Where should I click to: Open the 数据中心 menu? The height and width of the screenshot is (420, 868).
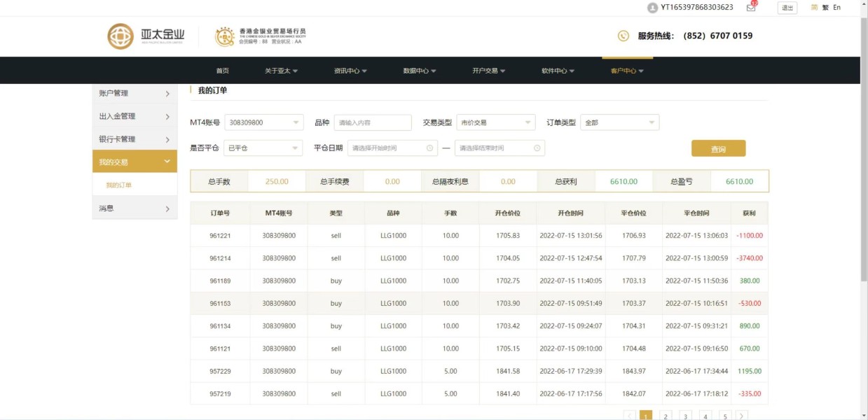click(420, 71)
